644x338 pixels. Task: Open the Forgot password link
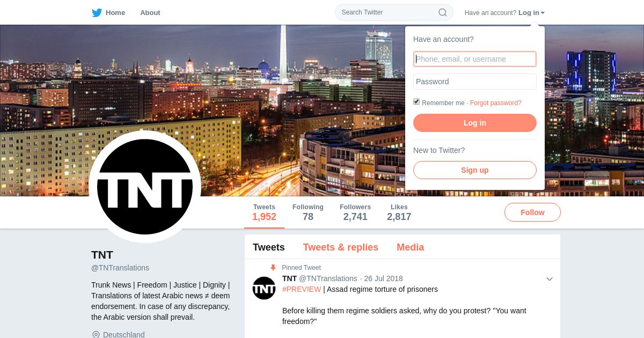coord(495,103)
